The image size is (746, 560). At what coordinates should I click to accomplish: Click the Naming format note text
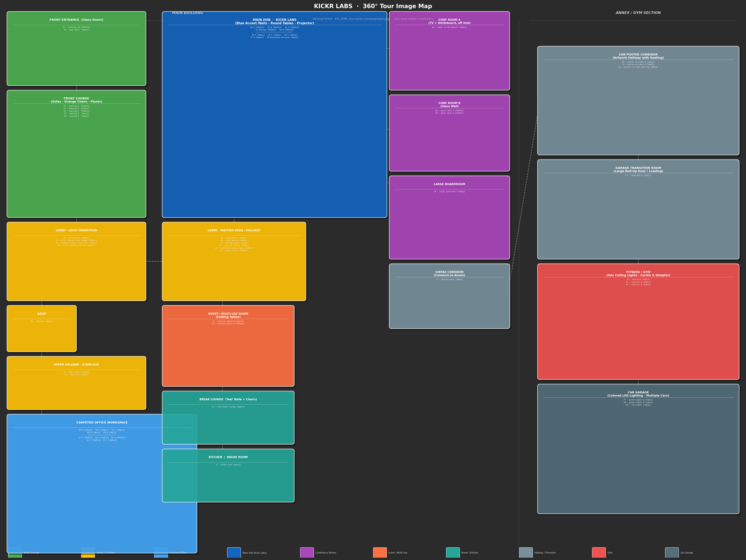click(x=351, y=19)
